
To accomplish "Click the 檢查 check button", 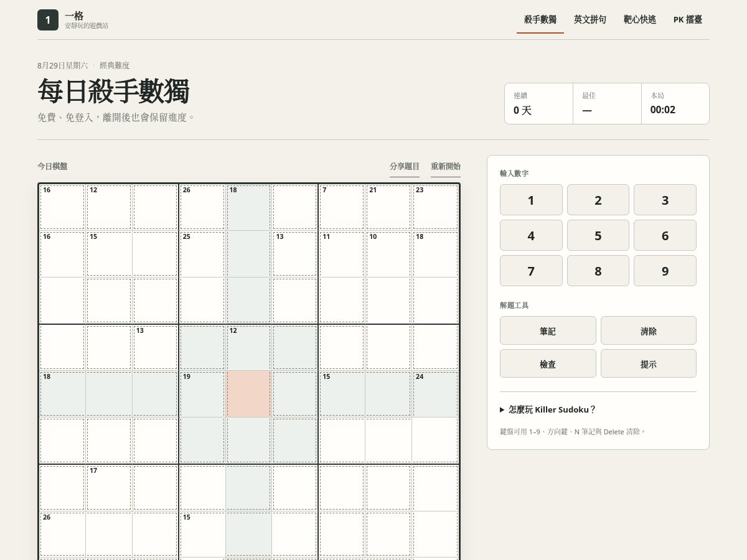I will 548,363.
